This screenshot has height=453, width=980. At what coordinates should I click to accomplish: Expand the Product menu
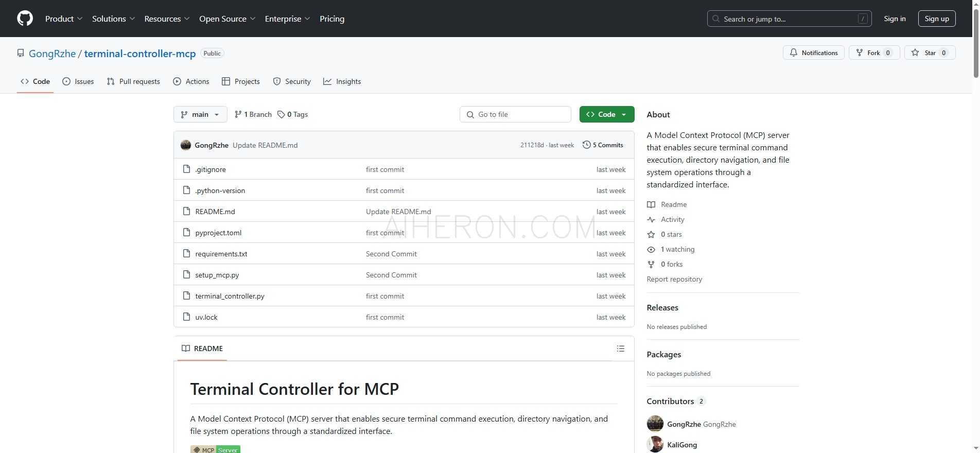pyautogui.click(x=64, y=19)
